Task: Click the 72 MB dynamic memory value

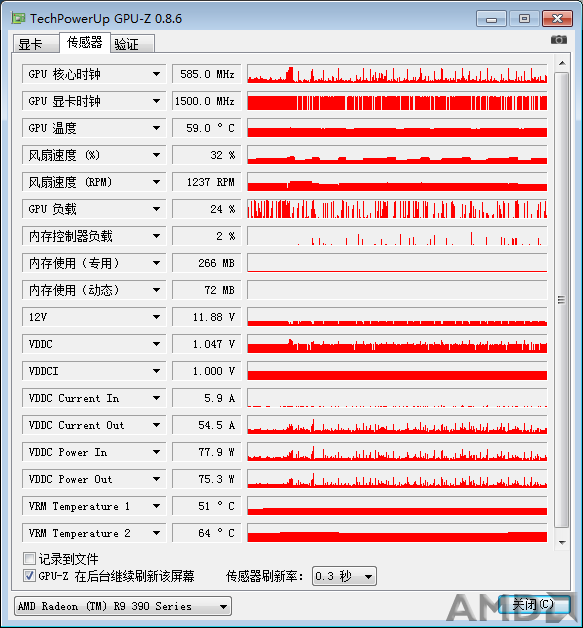Action: click(x=207, y=290)
